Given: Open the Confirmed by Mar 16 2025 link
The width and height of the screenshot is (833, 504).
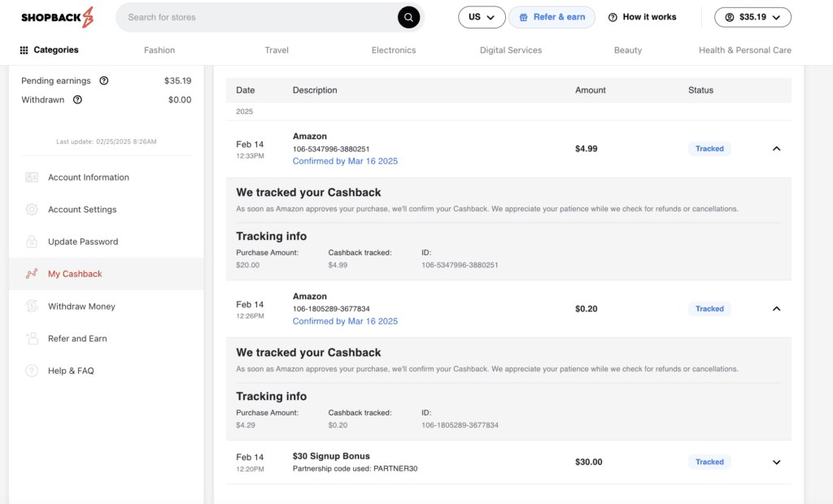Looking at the screenshot, I should [x=345, y=161].
